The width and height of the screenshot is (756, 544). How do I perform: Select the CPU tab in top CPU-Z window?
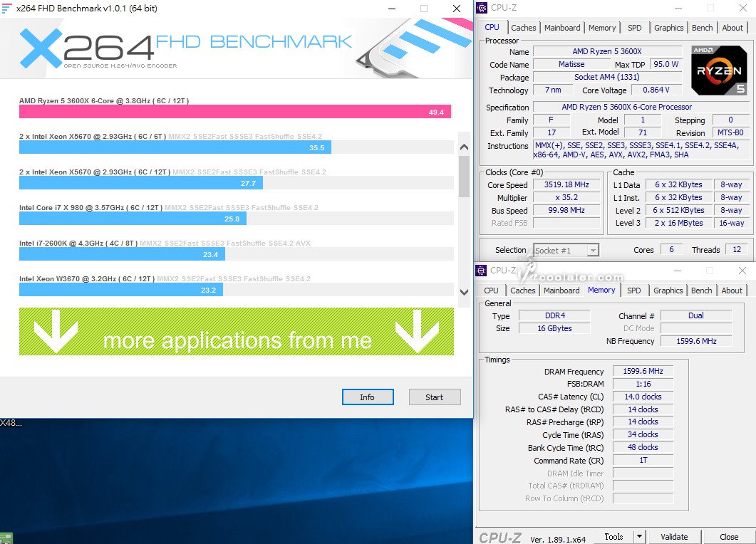492,28
